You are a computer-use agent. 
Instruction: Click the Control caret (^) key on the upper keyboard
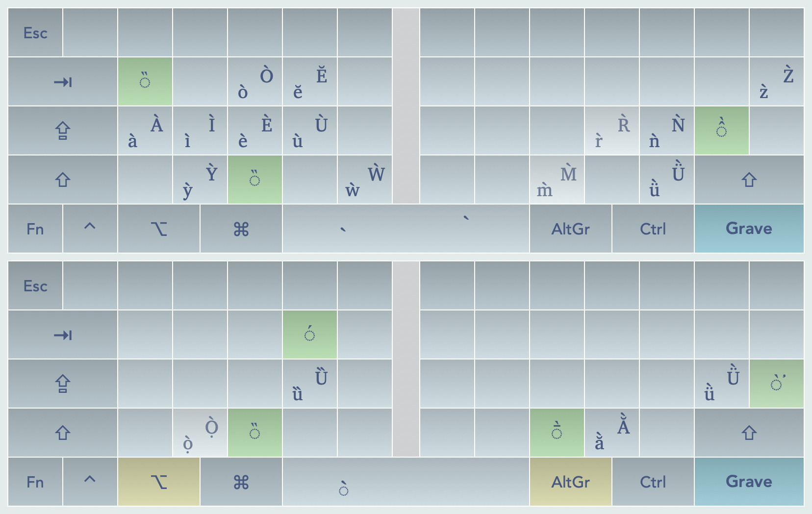click(x=90, y=229)
